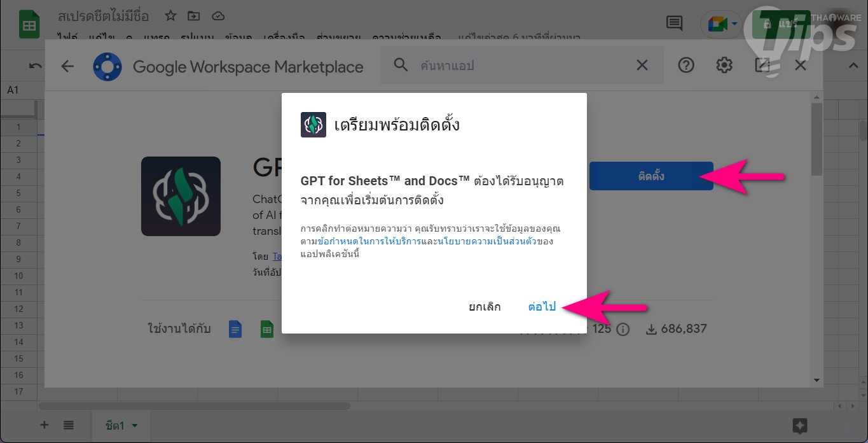Open the ชีต1 tab dropdown arrow
868x443 pixels.
tap(135, 425)
